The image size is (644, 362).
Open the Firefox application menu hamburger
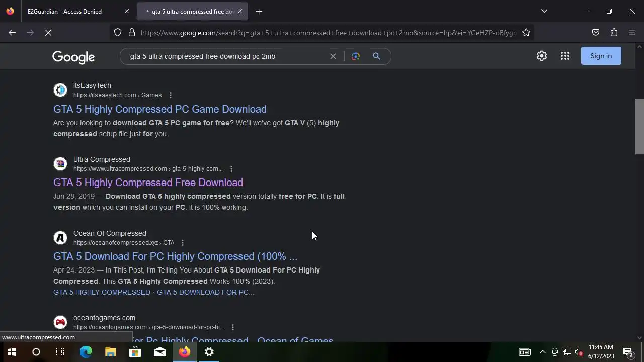coord(632,33)
